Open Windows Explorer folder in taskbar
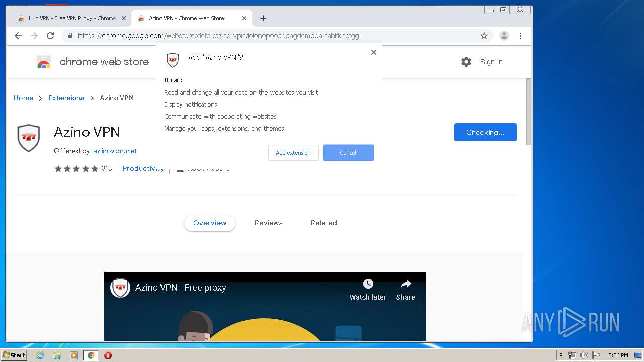The height and width of the screenshot is (362, 644). [57, 355]
